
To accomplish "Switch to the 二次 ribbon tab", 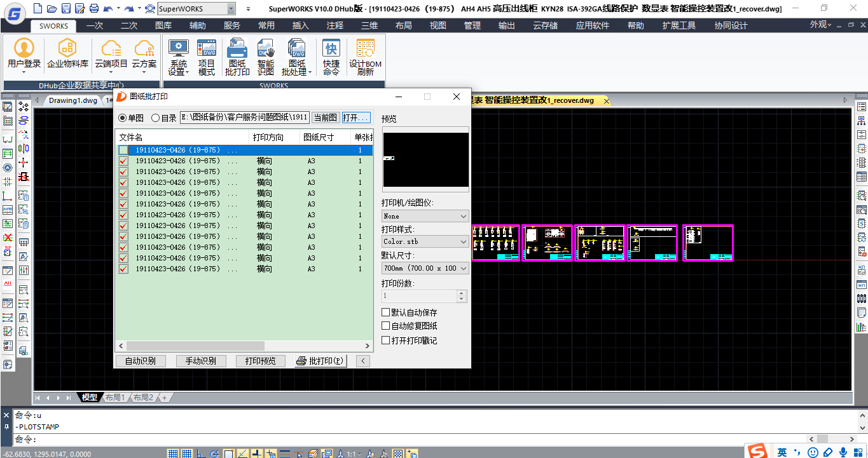I will tap(128, 25).
